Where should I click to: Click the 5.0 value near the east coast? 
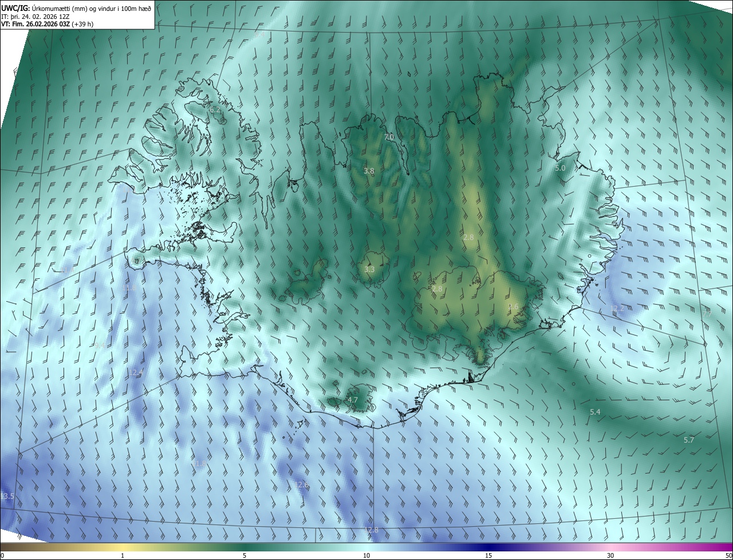coord(560,168)
